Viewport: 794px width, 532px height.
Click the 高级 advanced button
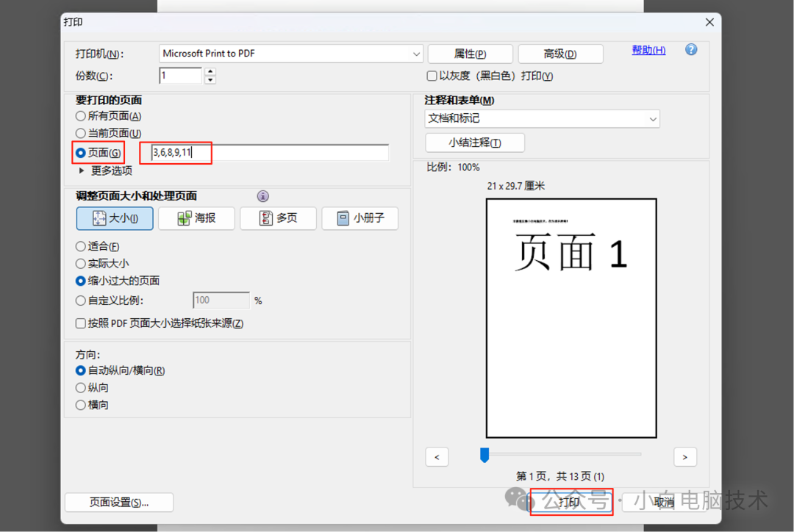[x=560, y=54]
